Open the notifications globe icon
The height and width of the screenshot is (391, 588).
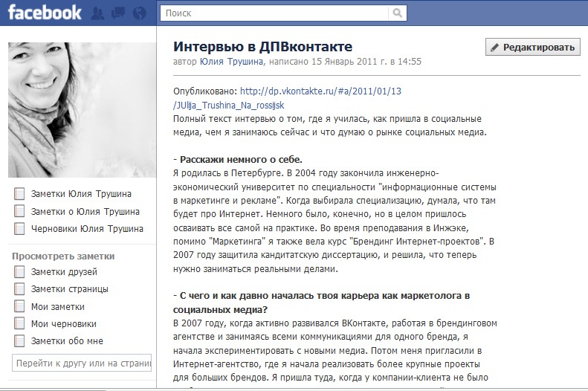click(140, 13)
